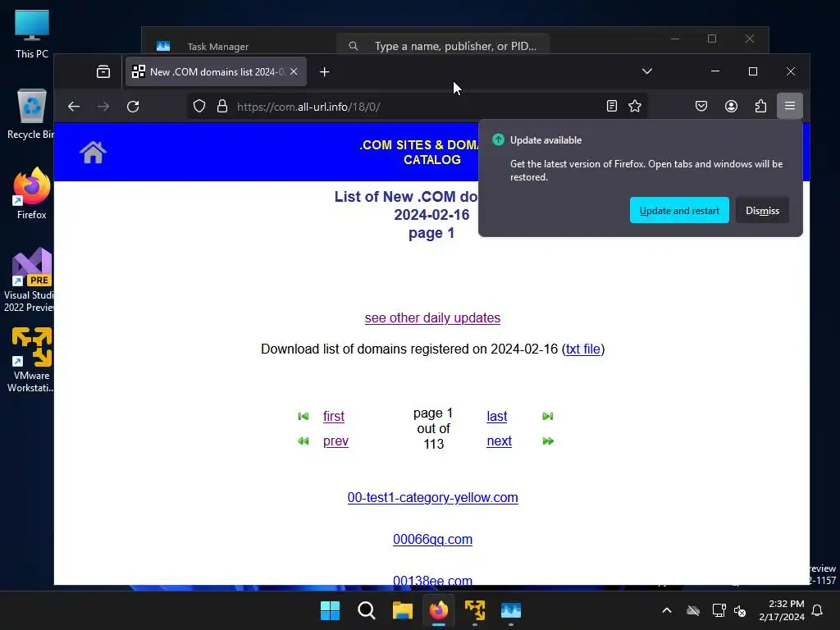The height and width of the screenshot is (630, 840).
Task: Select the Visual Studio 2022 Preview shortcut
Action: pos(30,280)
